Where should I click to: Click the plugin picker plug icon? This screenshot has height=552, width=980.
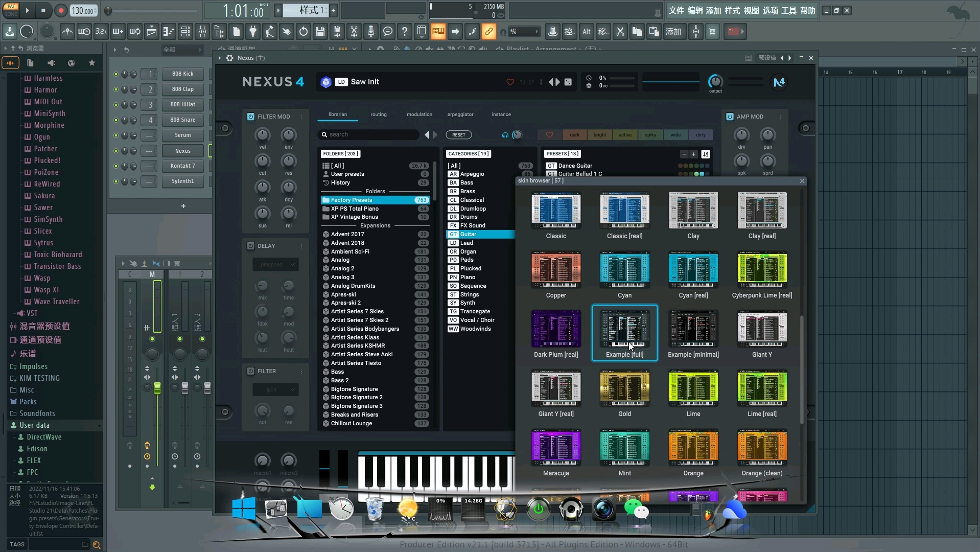(x=253, y=32)
